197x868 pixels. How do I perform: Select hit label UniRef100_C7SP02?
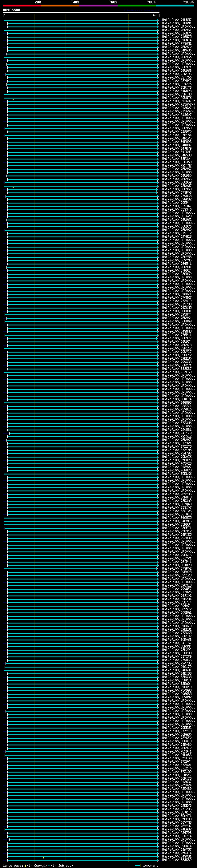[177, 568]
